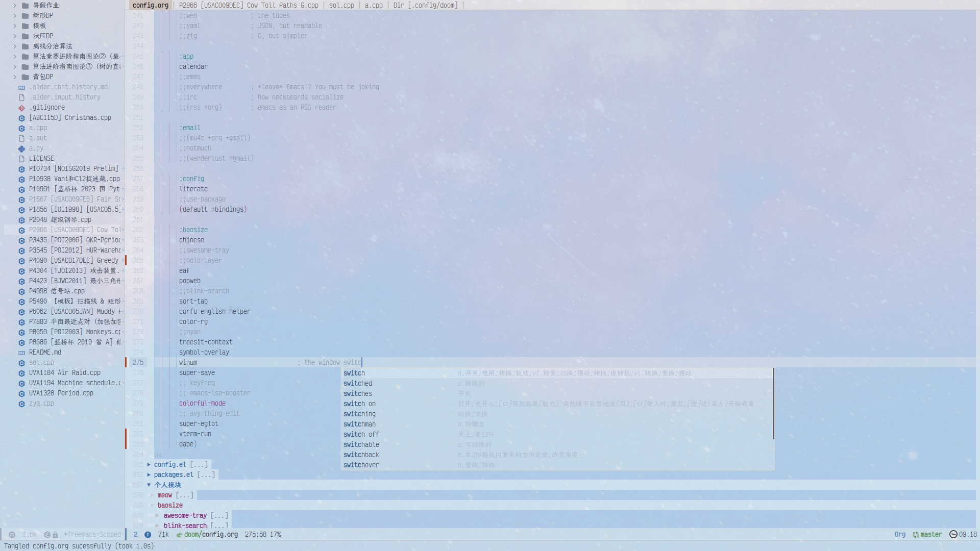Click the lock icon in Treemacs modeline
This screenshot has height=551, width=980.
pyautogui.click(x=55, y=535)
